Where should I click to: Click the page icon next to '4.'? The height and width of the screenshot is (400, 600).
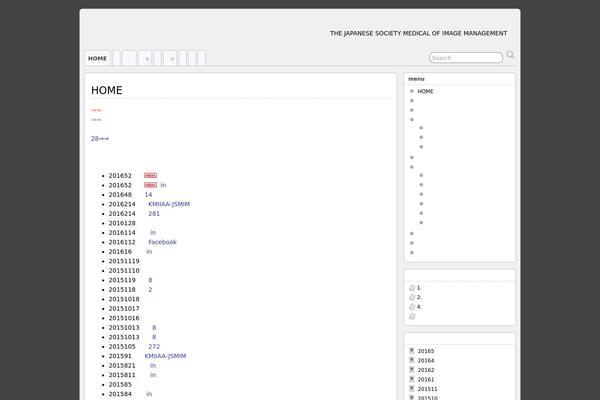[412, 307]
